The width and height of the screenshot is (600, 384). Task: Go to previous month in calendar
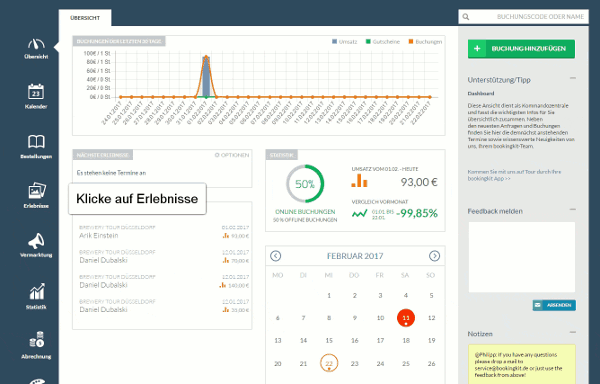pyautogui.click(x=276, y=256)
